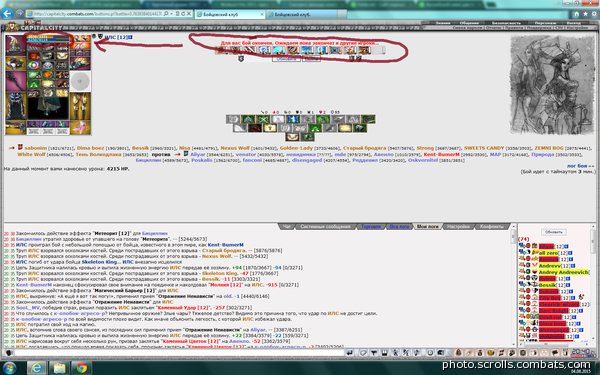Click the chat message input field
The height and width of the screenshot is (375, 600).
[179, 353]
